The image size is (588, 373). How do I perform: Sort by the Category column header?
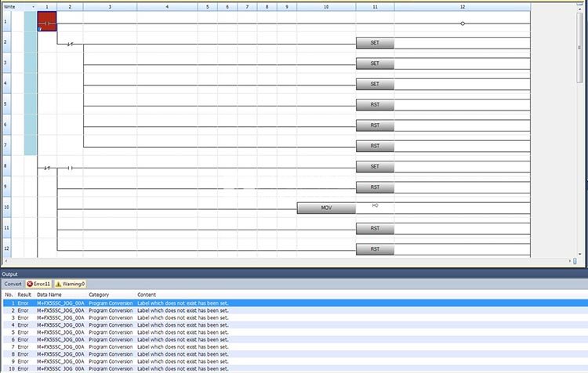coord(99,295)
